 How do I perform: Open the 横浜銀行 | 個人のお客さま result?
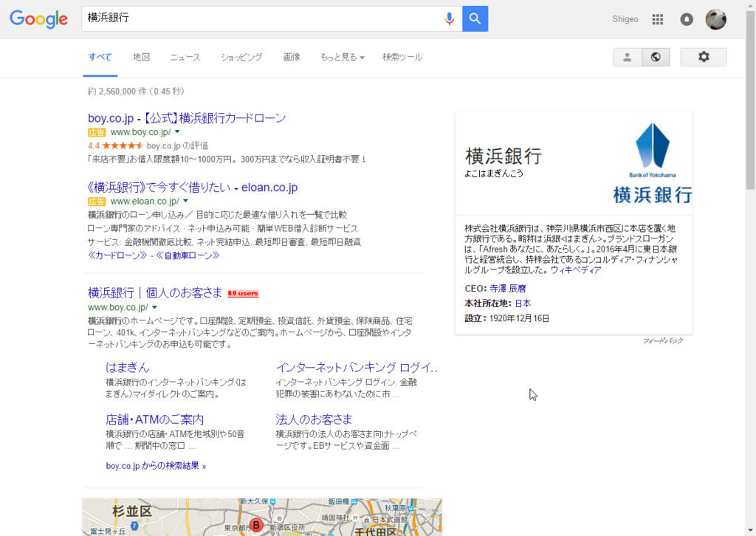[x=155, y=292]
